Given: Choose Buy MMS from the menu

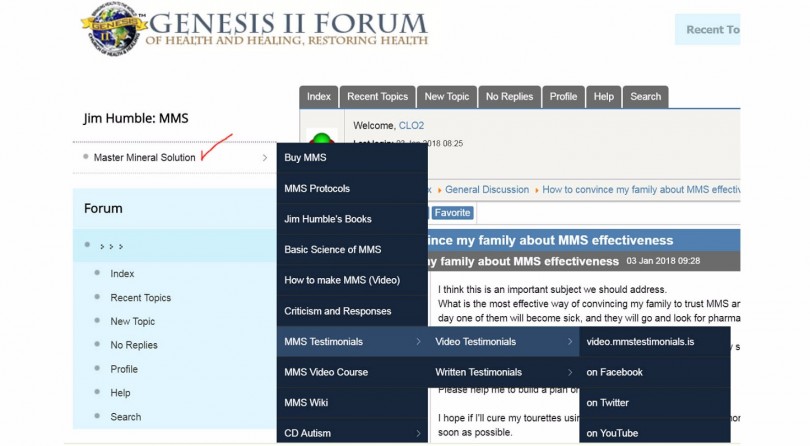Looking at the screenshot, I should [305, 158].
